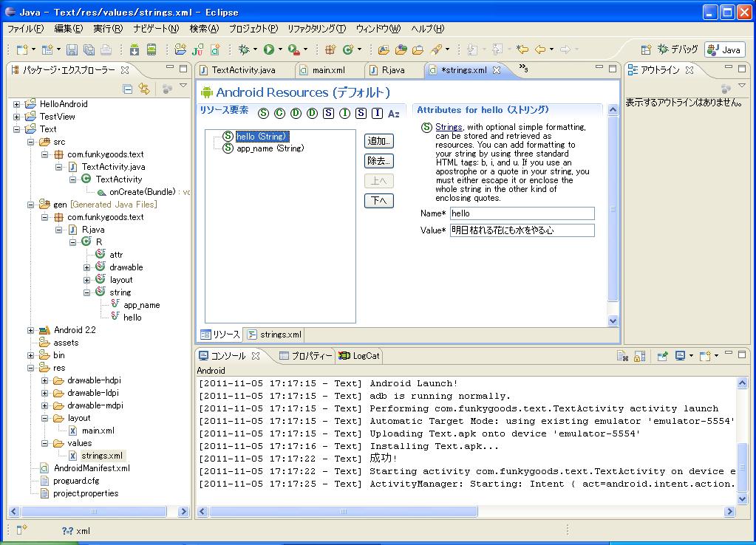Expand the HelloAndroid project node

(16, 104)
